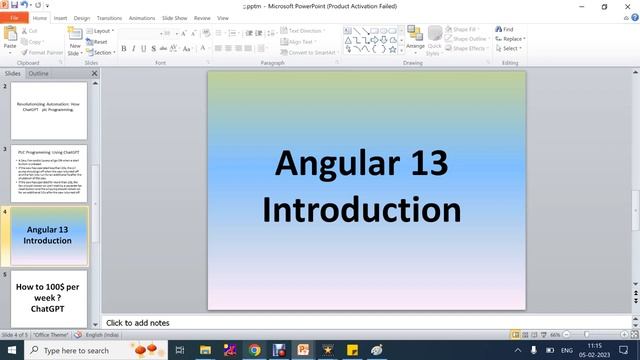Click the Windows Start button
The image size is (640, 360).
point(12,350)
